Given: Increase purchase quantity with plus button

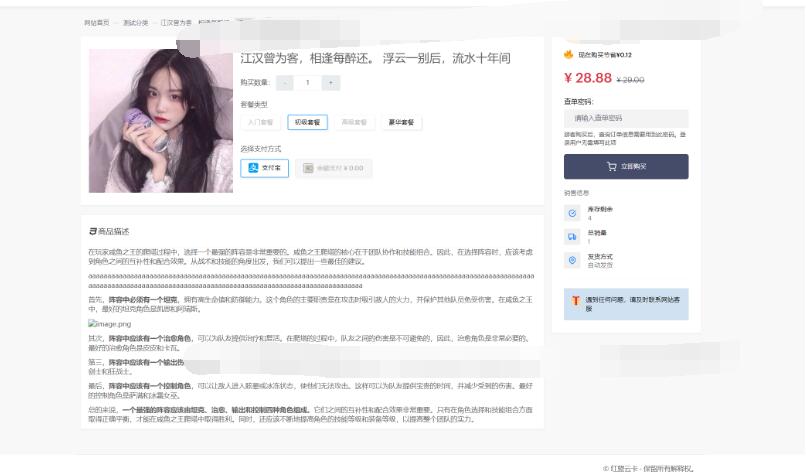Looking at the screenshot, I should pos(330,83).
